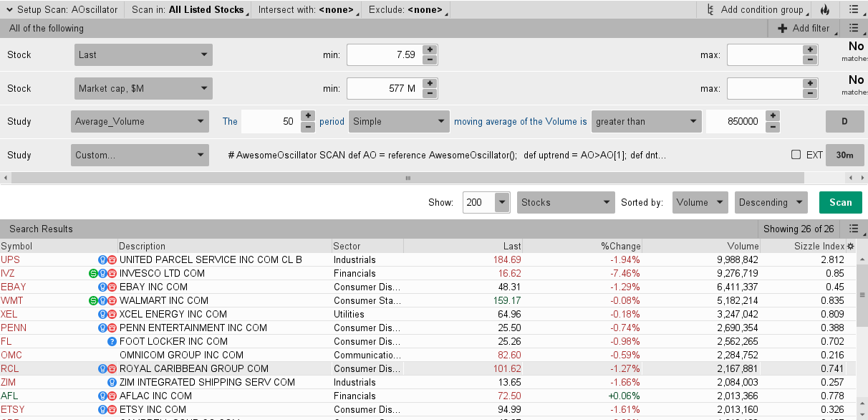
Task: Open the Add condition group menu
Action: point(756,10)
